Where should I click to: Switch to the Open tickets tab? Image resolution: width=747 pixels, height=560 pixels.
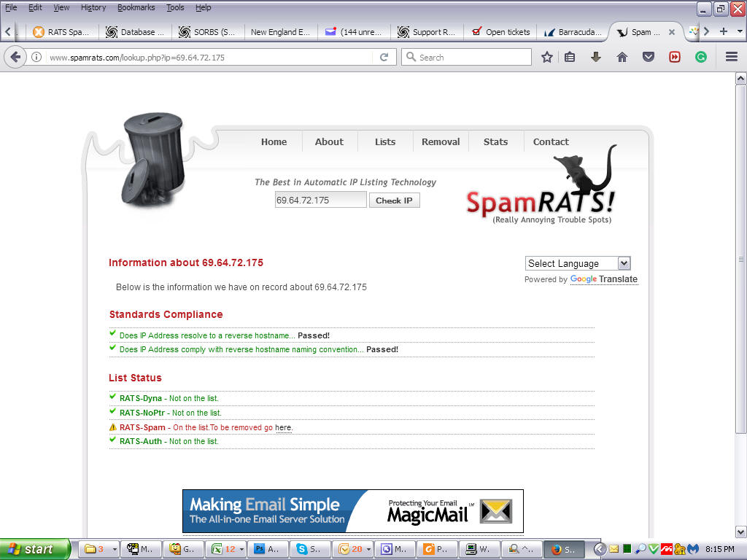(500, 32)
